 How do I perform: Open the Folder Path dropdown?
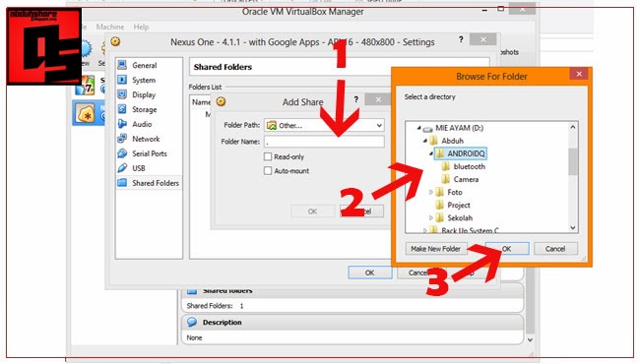(325, 125)
